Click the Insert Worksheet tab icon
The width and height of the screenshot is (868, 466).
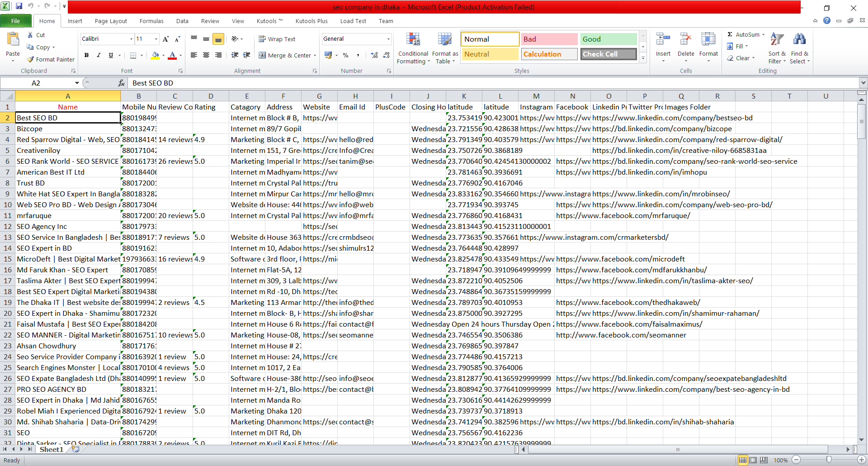pos(75,449)
